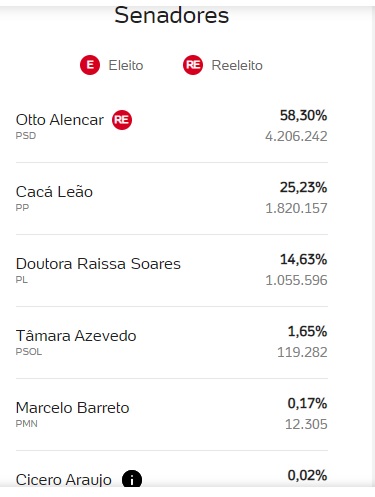Click Tâmara Azevedo's 119.282 vote count
This screenshot has height=497, width=375.
point(302,352)
